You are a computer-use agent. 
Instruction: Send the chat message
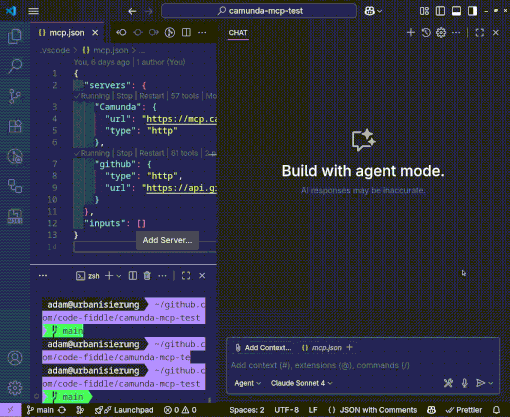coord(480,383)
